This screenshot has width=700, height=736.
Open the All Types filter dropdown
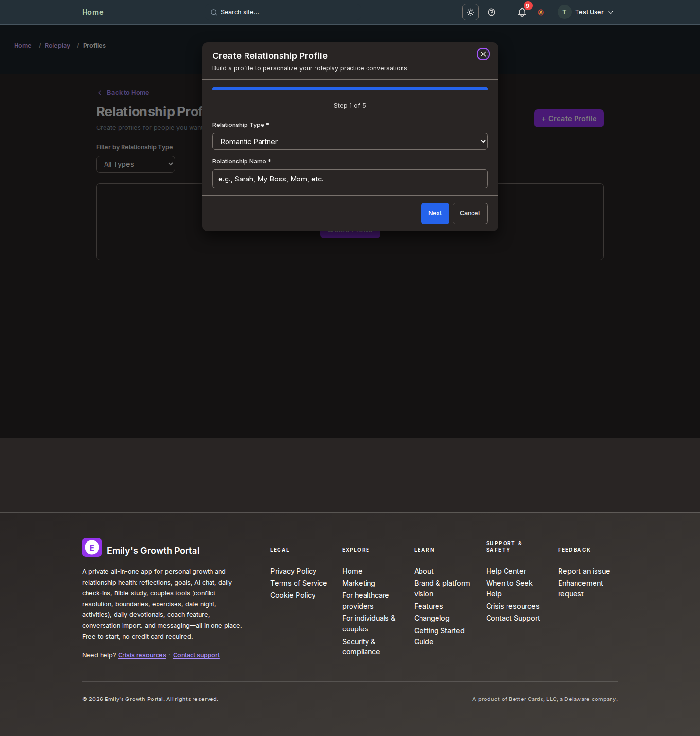tap(135, 164)
